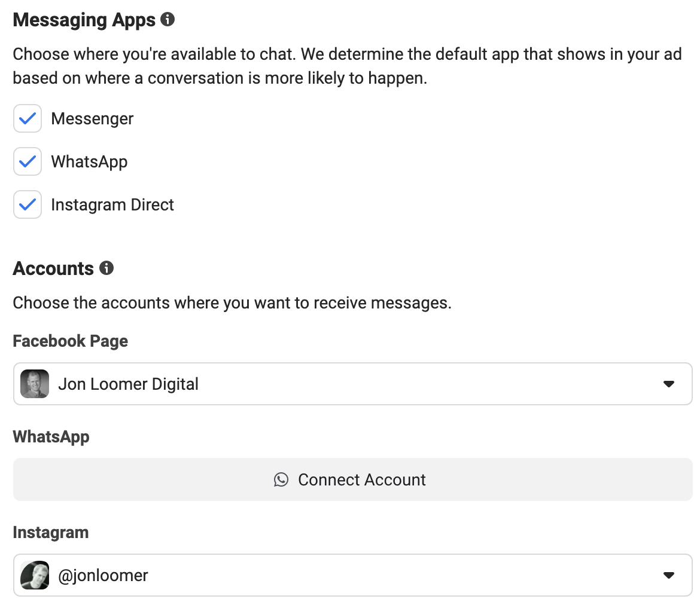Click the Jon Loomer Digital page avatar thumbnail
The height and width of the screenshot is (605, 700).
click(35, 384)
